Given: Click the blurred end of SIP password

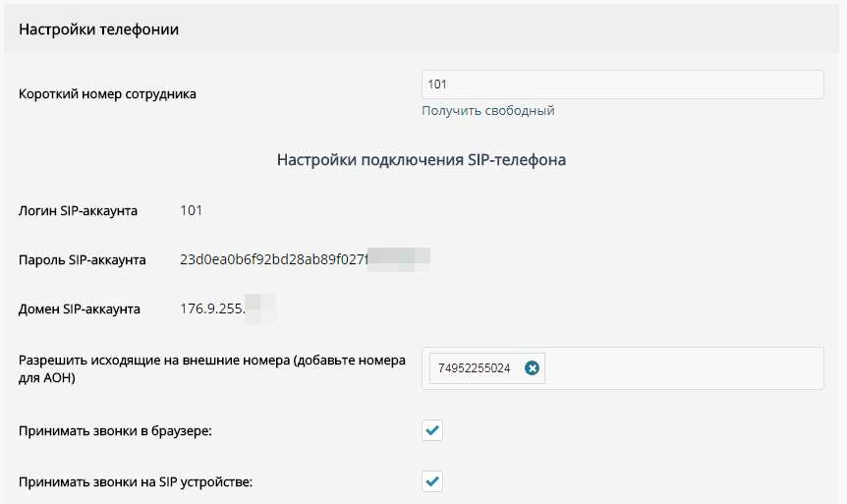Looking at the screenshot, I should [x=399, y=259].
